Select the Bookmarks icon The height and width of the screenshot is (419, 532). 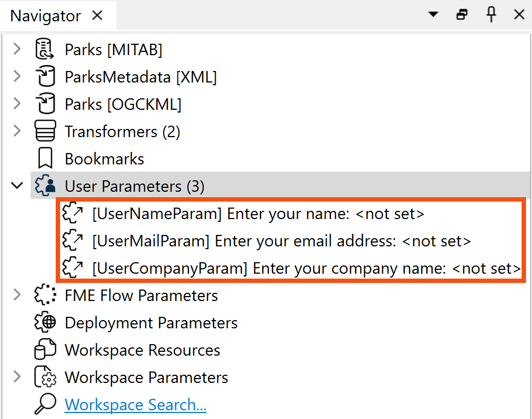coord(45,158)
